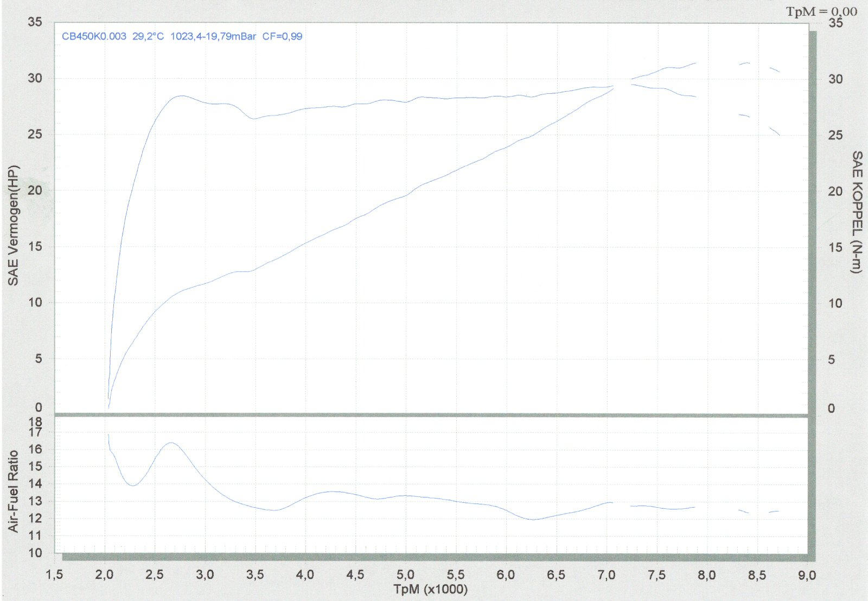
Task: Click the 10 tick on Air-Fuel Ratio axis
Action: [35, 553]
